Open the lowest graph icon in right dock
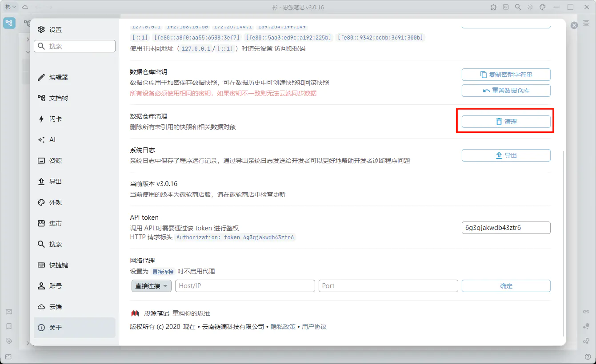 pos(587,341)
